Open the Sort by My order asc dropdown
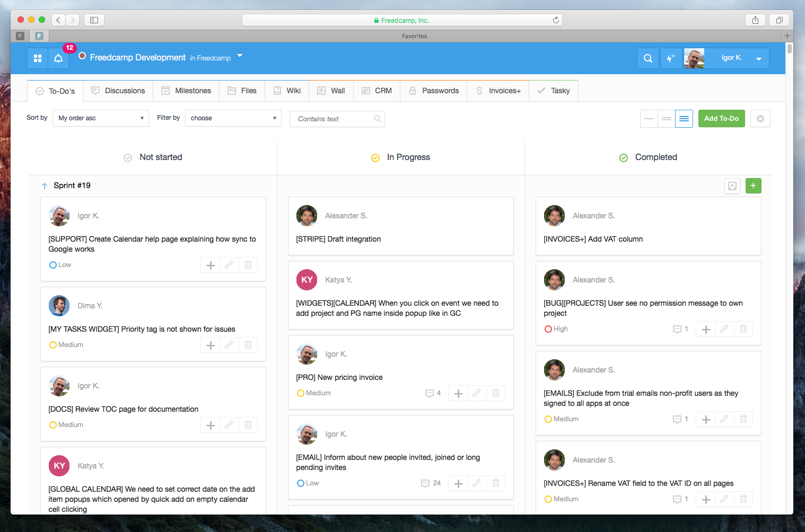The height and width of the screenshot is (532, 805). [101, 118]
